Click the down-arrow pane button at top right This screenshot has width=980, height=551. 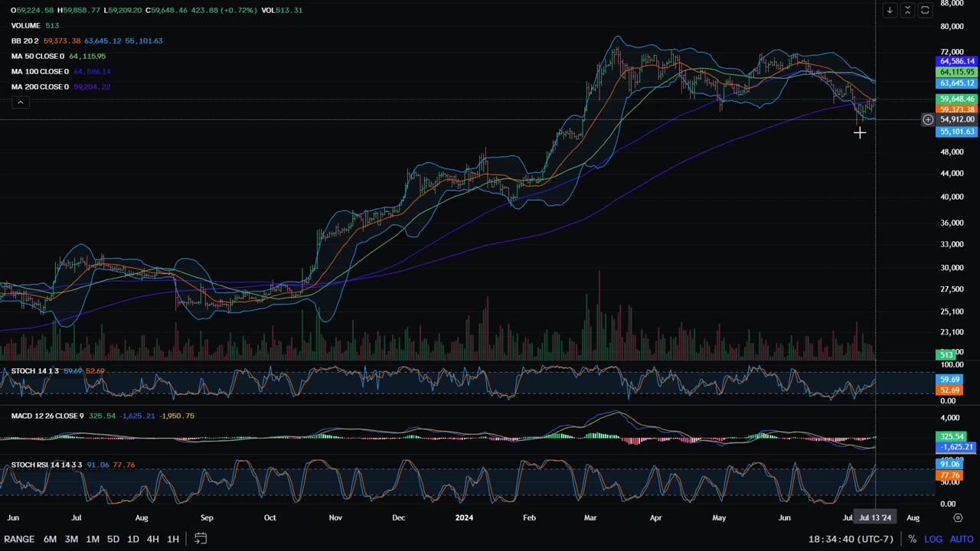tap(890, 10)
